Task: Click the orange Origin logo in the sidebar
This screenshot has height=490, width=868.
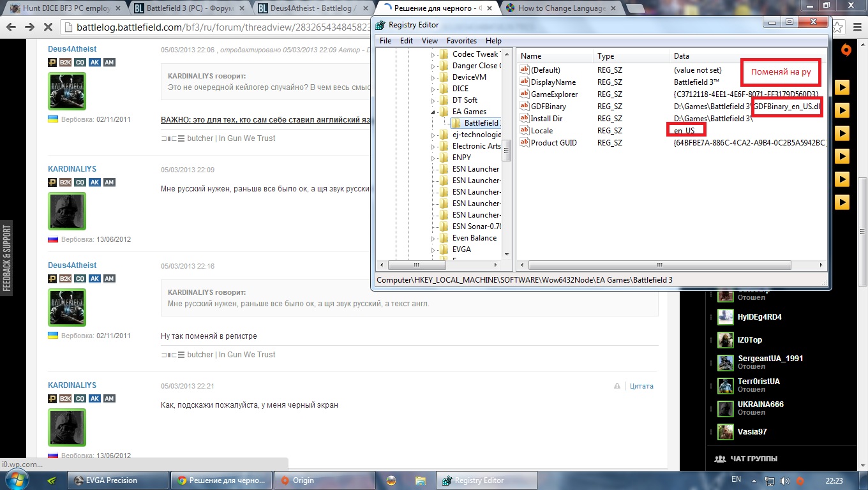Action: click(x=846, y=50)
